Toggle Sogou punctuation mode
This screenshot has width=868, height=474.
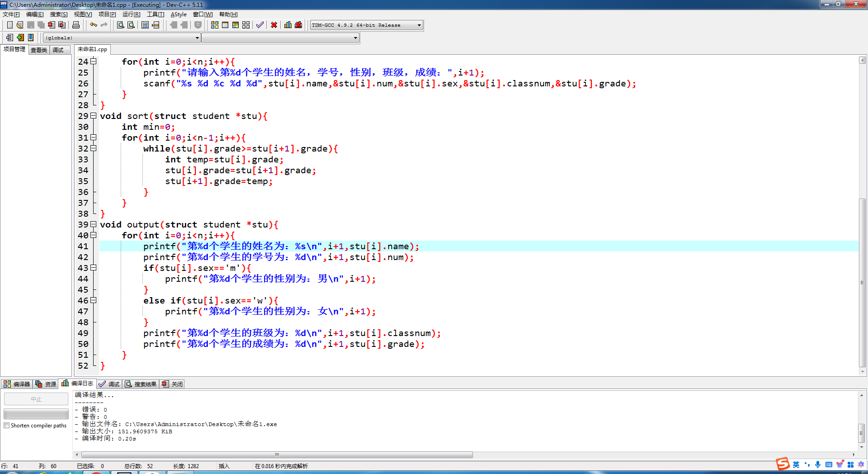(807, 465)
